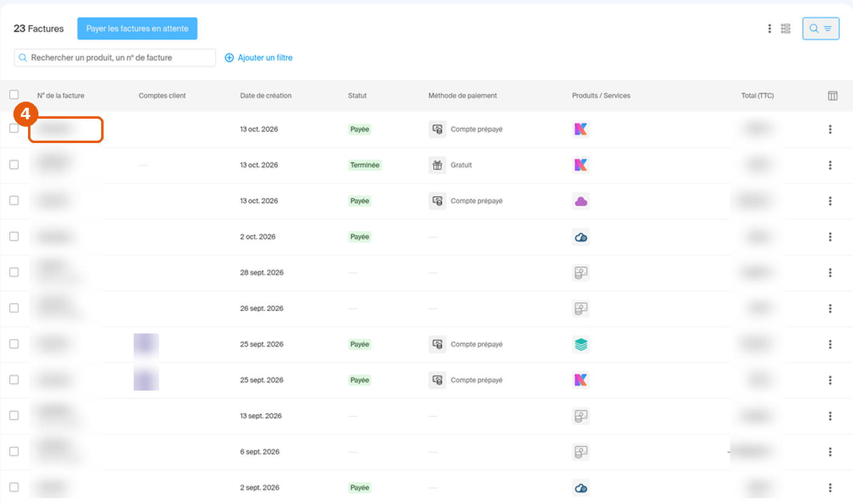Viewport: 853px width, 504px height.
Task: Click the "Terminée" status badge
Action: [365, 165]
